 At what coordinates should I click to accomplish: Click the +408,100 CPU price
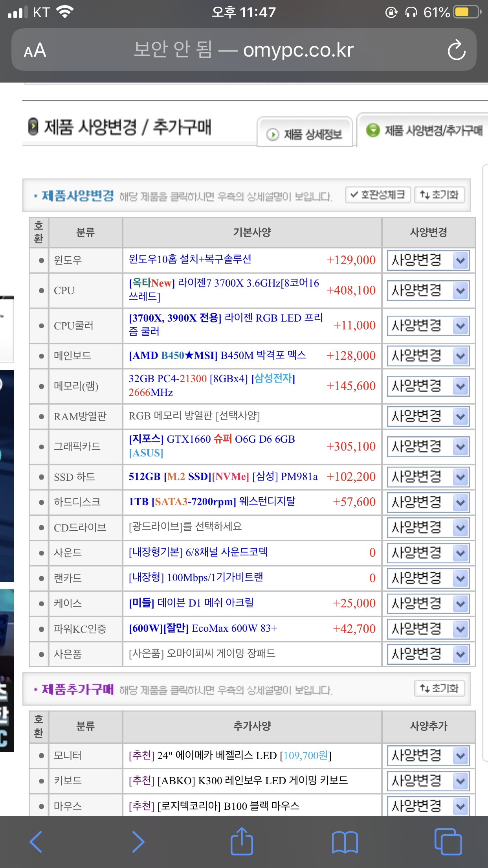point(351,290)
